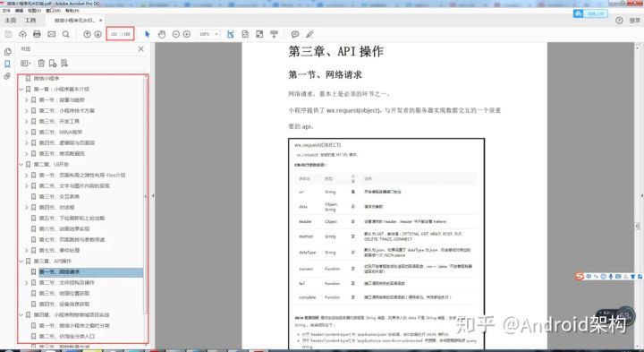Screen dimensions: 644x352
Task: Switch to the 主页 tab
Action: (x=10, y=20)
